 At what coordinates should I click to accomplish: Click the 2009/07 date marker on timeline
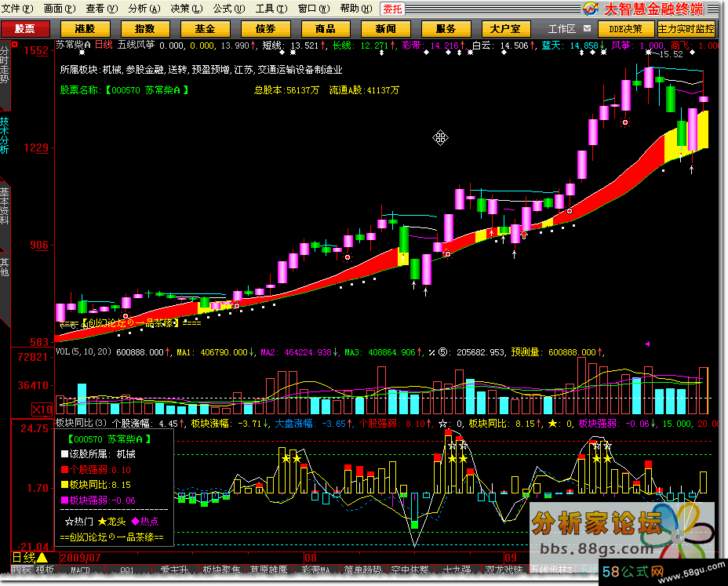pyautogui.click(x=80, y=558)
